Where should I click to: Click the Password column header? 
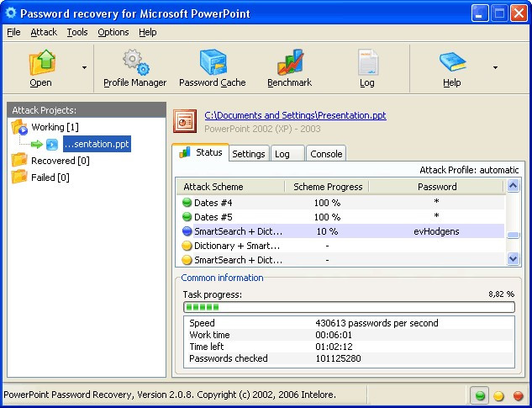[x=437, y=187]
